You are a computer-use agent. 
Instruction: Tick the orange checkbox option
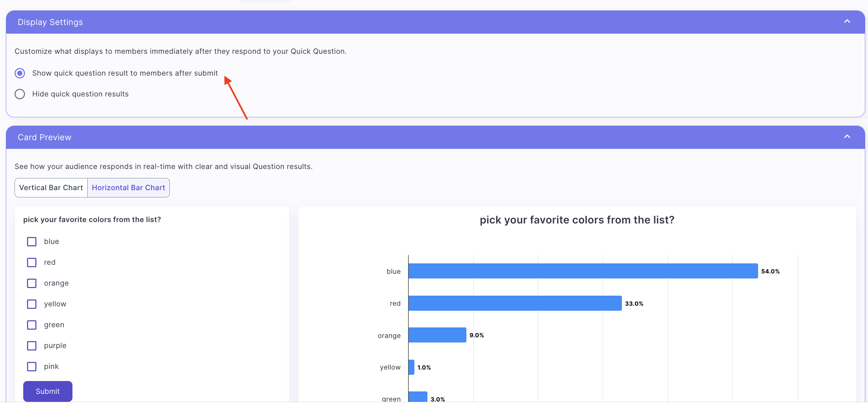click(32, 283)
